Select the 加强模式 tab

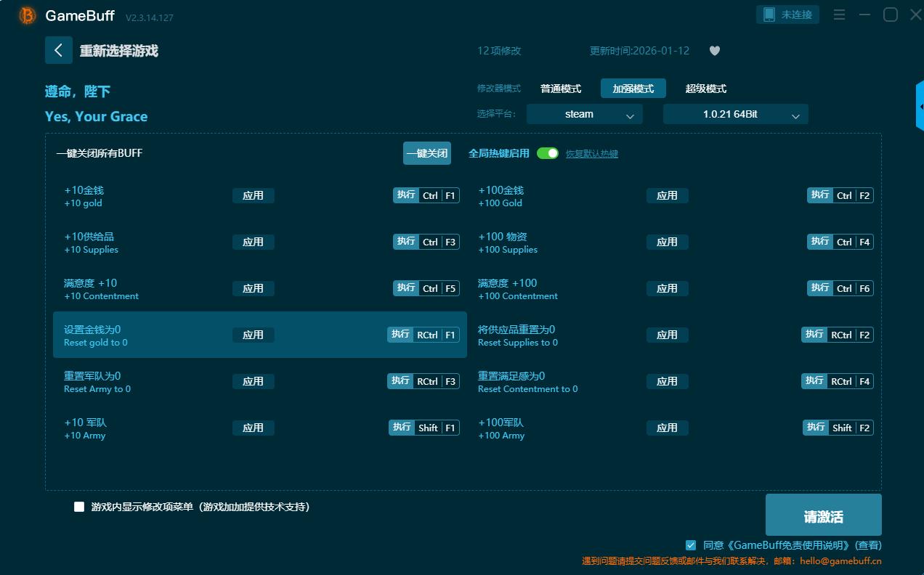633,89
